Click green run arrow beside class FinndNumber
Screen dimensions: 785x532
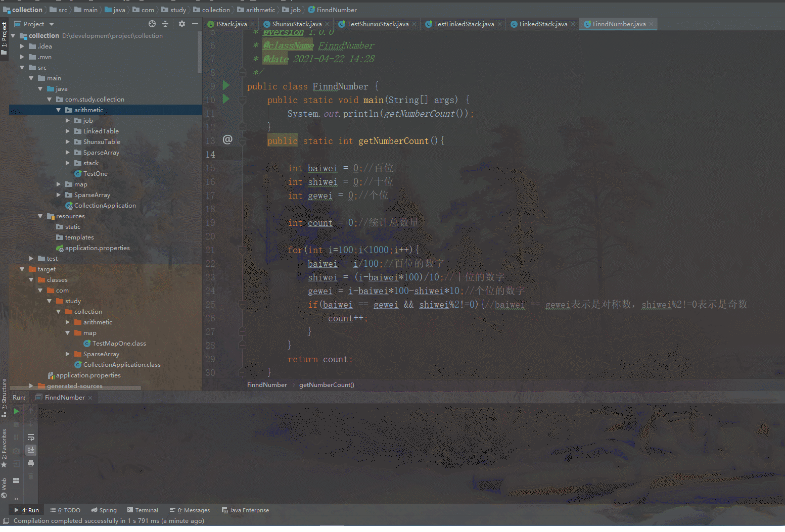click(x=226, y=85)
